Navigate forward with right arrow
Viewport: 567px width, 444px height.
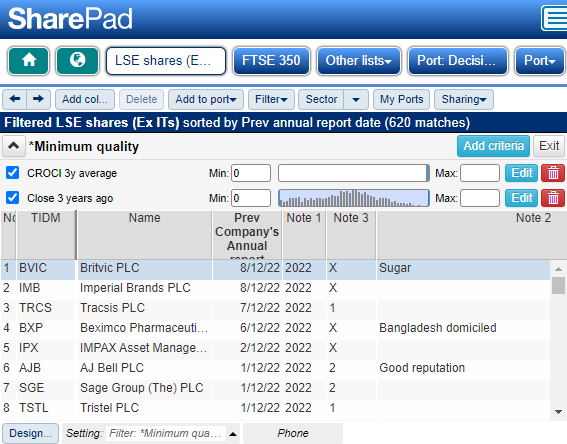38,99
